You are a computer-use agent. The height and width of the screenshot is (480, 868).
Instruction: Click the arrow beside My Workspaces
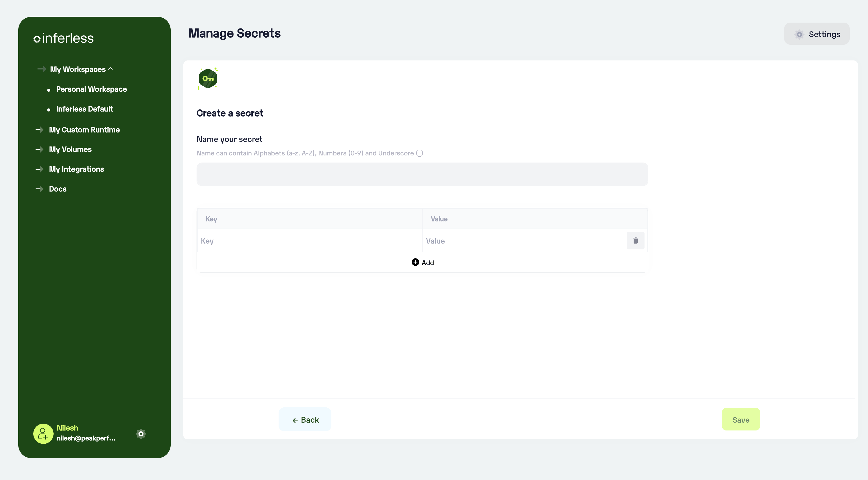[41, 69]
